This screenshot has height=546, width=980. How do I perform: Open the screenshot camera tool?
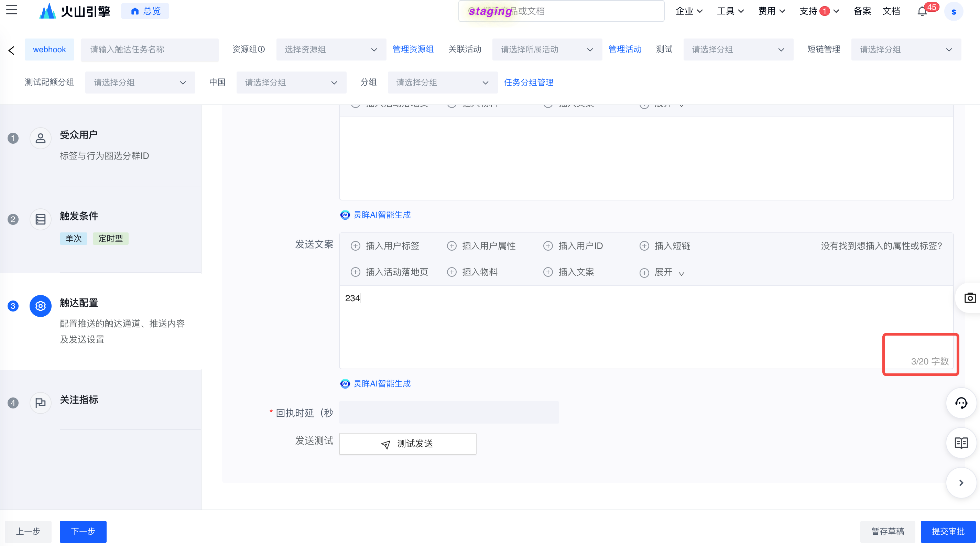970,298
